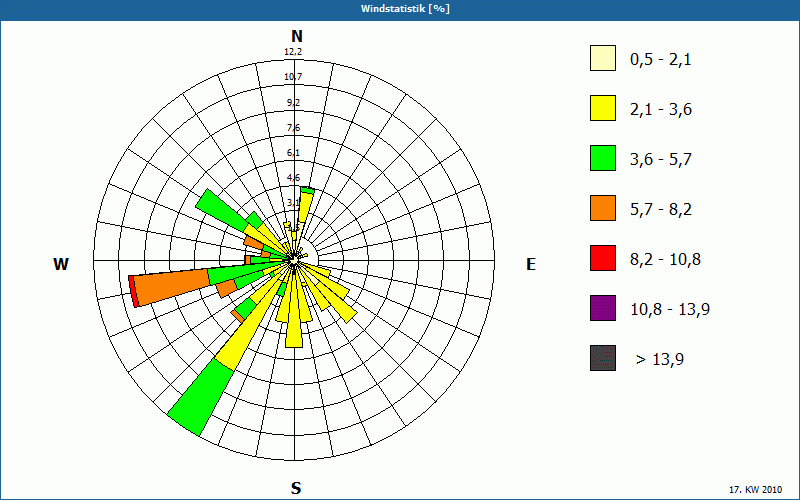This screenshot has height=500, width=800.
Task: Click the orange 5,7 - 8,2 legend swatch
Action: pos(603,208)
